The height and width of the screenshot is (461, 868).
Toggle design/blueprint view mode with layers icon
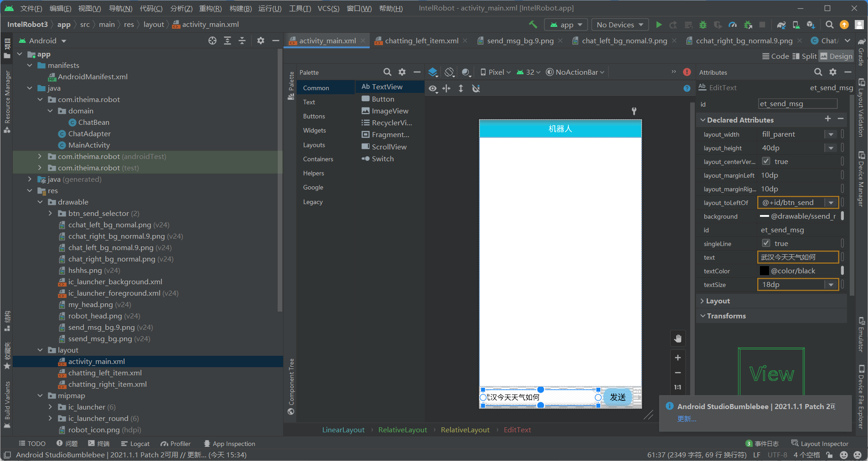432,72
